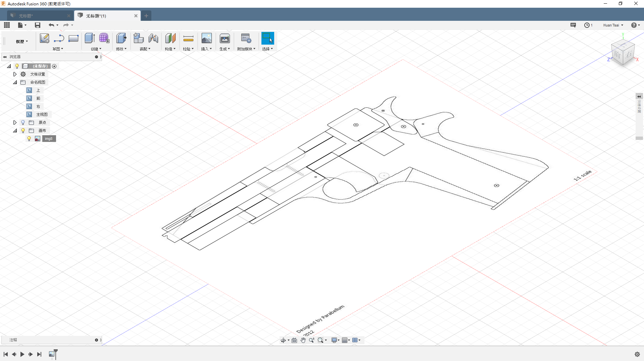This screenshot has width=644, height=361.
Task: Click the Create Sketch icon
Action: [x=44, y=38]
